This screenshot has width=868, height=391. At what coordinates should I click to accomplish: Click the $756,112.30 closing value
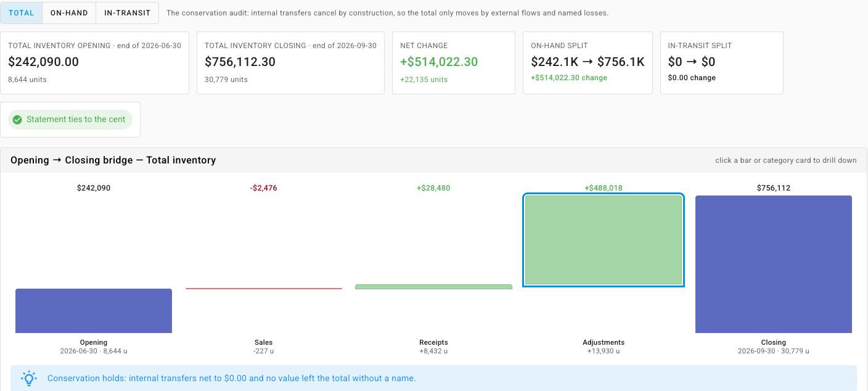click(240, 62)
